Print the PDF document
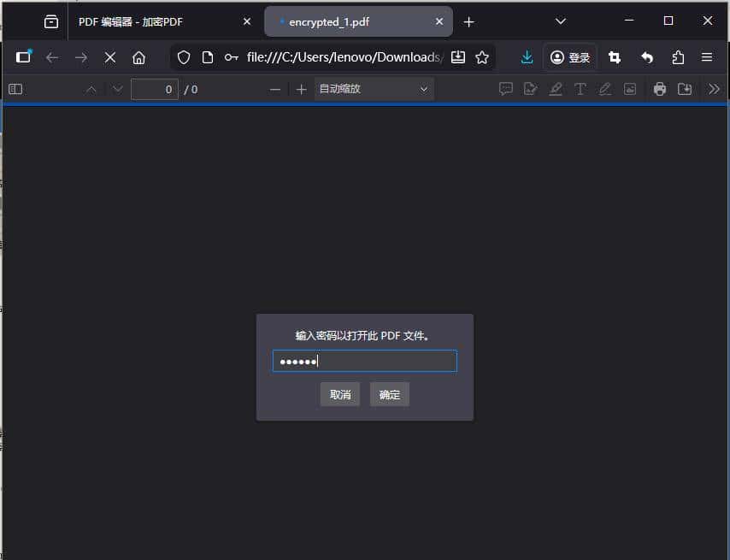 pos(659,88)
